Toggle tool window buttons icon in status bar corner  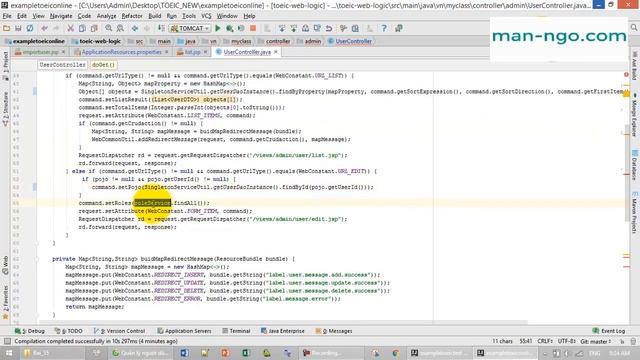(x=7, y=341)
